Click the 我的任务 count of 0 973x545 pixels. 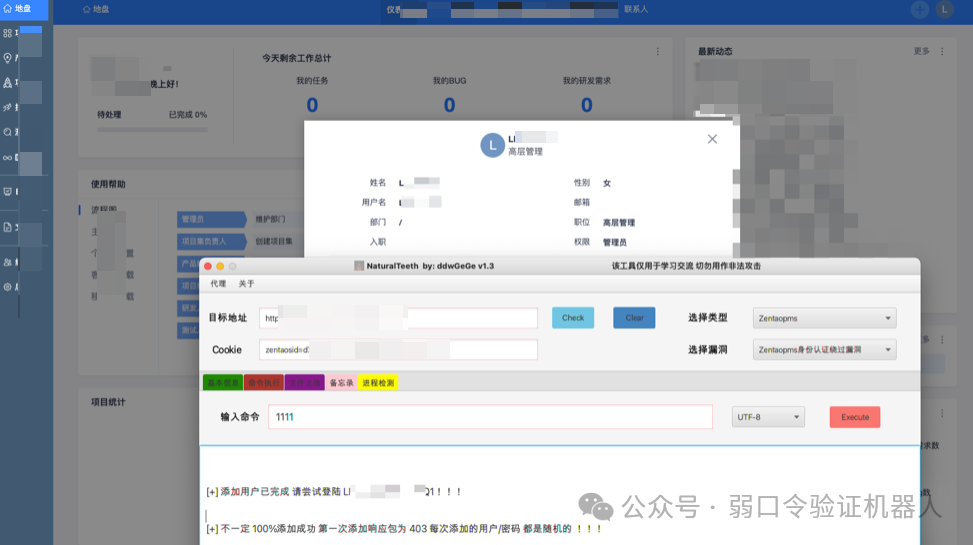[x=312, y=105]
